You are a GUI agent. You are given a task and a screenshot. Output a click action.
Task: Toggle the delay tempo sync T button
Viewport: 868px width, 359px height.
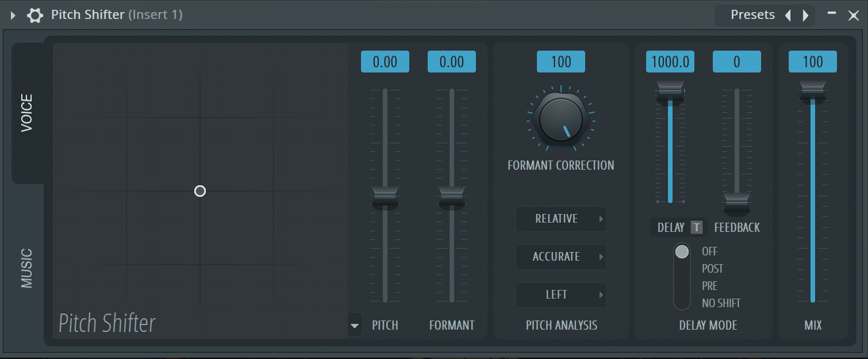click(697, 227)
